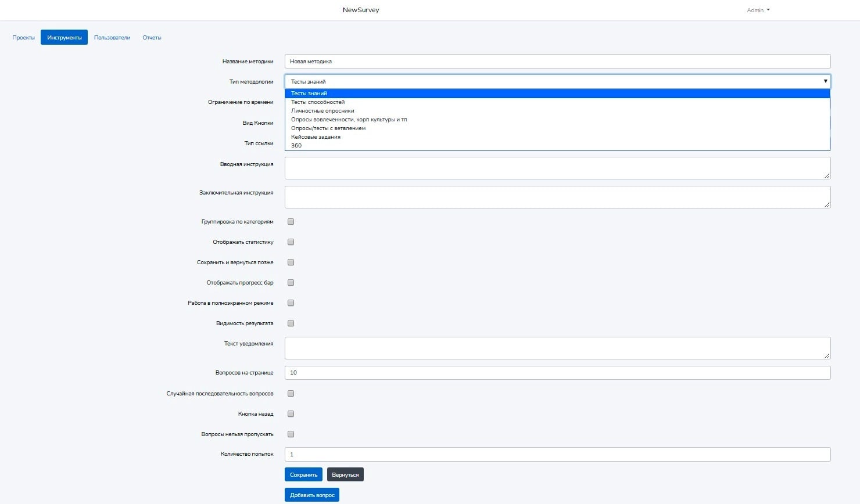Viewport: 860px width, 504px height.
Task: Click the 'Название методики' input field
Action: tap(557, 62)
